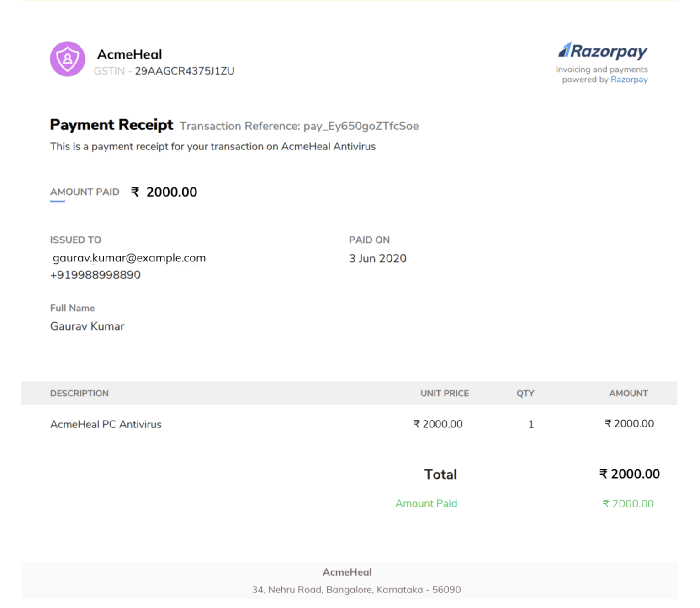Click the AMOUNT PAID label
Image resolution: width=700 pixels, height=608 pixels.
[85, 192]
